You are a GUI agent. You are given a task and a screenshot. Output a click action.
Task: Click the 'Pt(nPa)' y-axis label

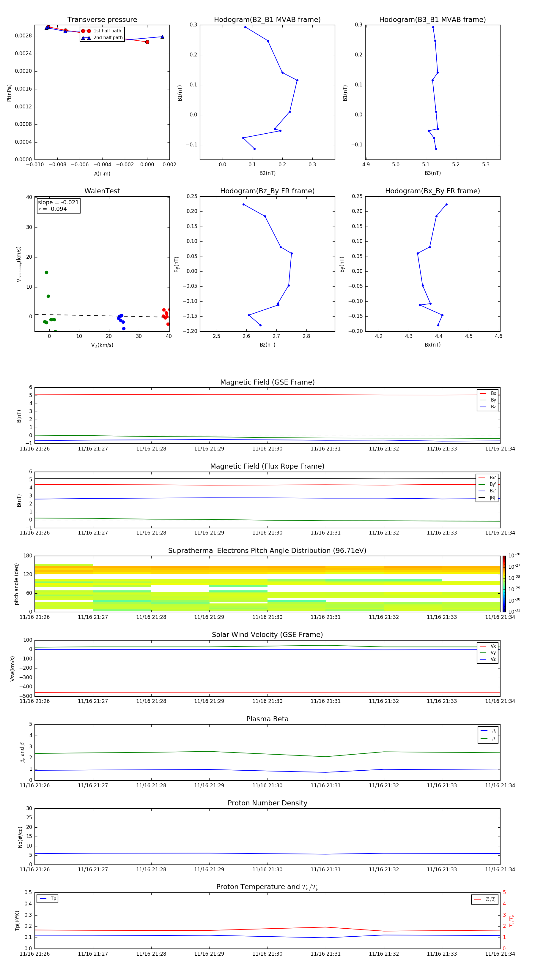[9, 93]
